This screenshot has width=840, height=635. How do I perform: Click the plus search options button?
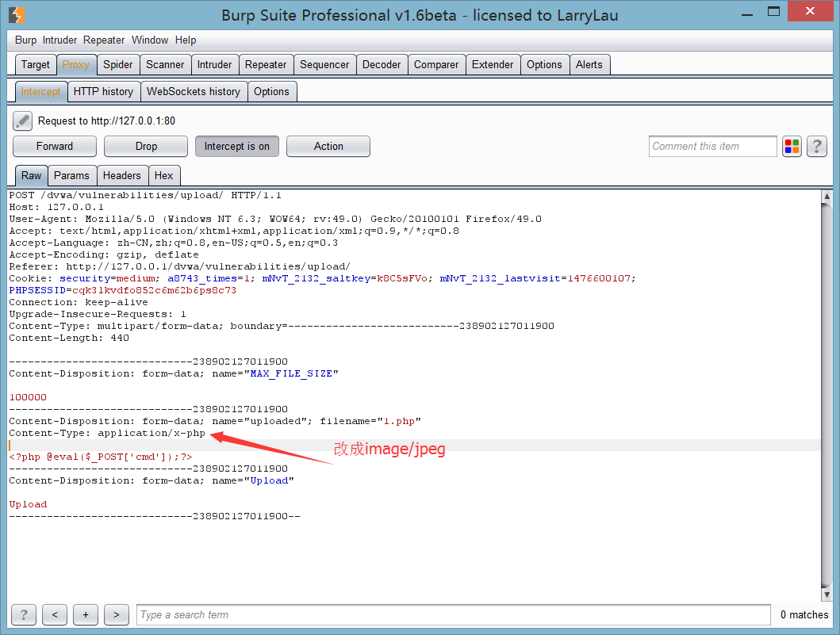point(86,614)
